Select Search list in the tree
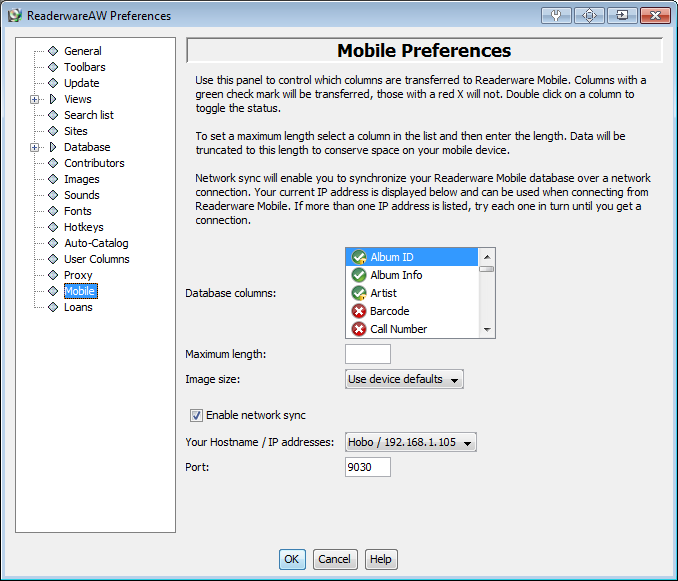 click(x=89, y=115)
